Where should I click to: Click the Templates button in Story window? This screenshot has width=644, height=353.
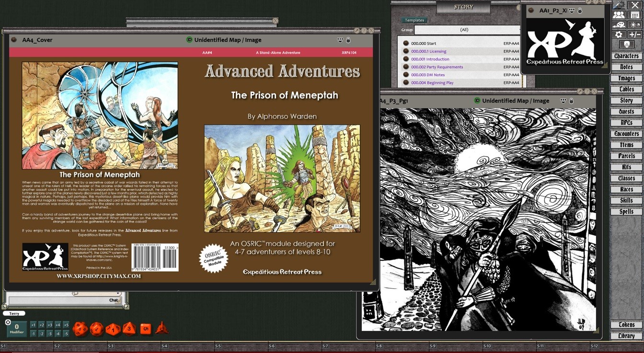(414, 20)
